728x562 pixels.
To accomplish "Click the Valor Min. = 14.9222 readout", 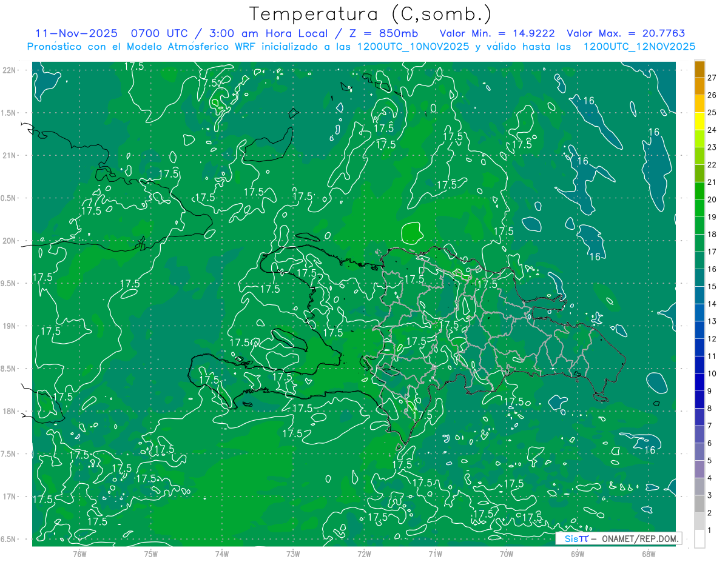I will point(496,33).
